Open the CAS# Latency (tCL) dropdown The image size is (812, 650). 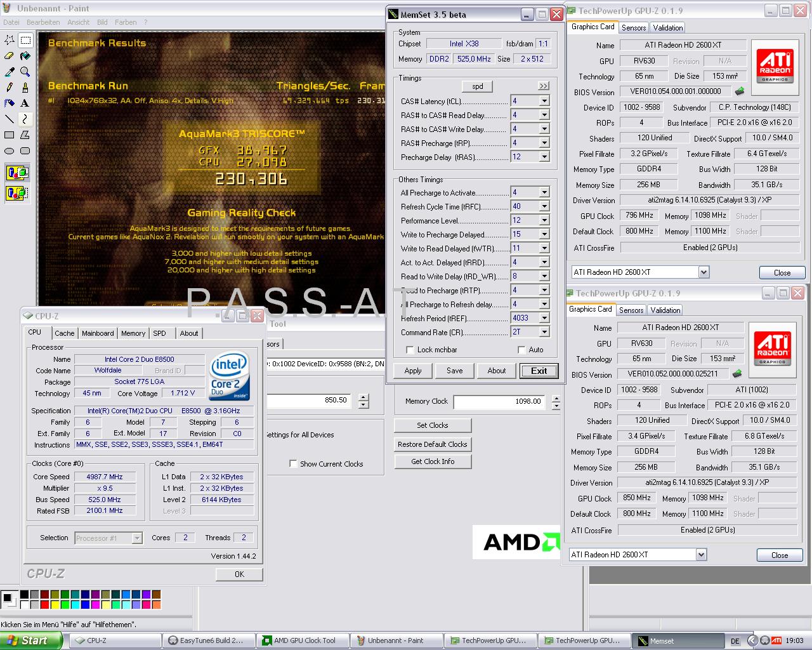(544, 101)
